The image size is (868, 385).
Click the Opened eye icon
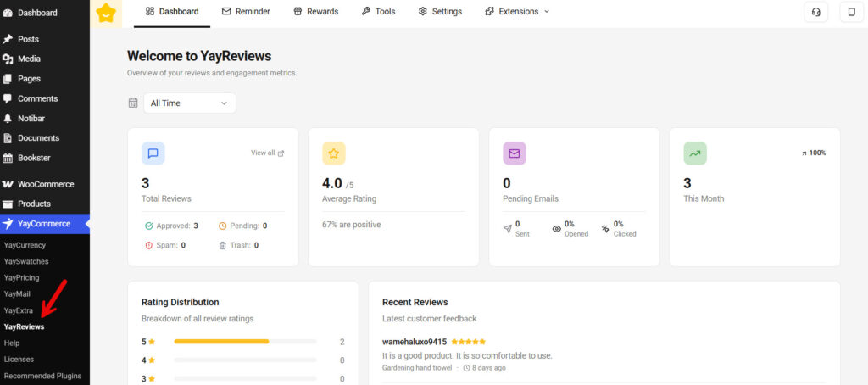(556, 229)
